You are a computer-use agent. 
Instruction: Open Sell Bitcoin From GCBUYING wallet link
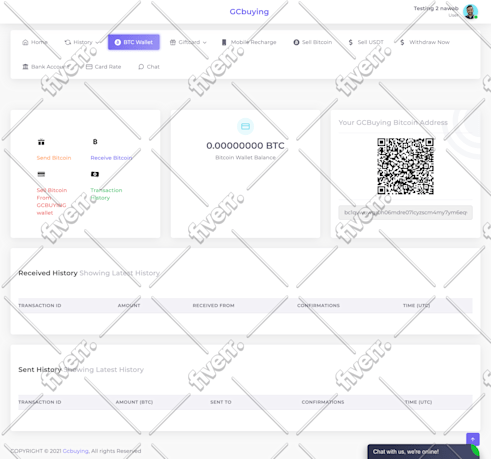pos(52,201)
